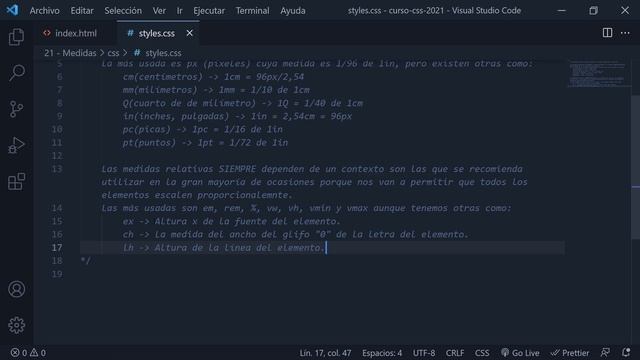Open the Editar menu
The image size is (640, 360).
82,11
